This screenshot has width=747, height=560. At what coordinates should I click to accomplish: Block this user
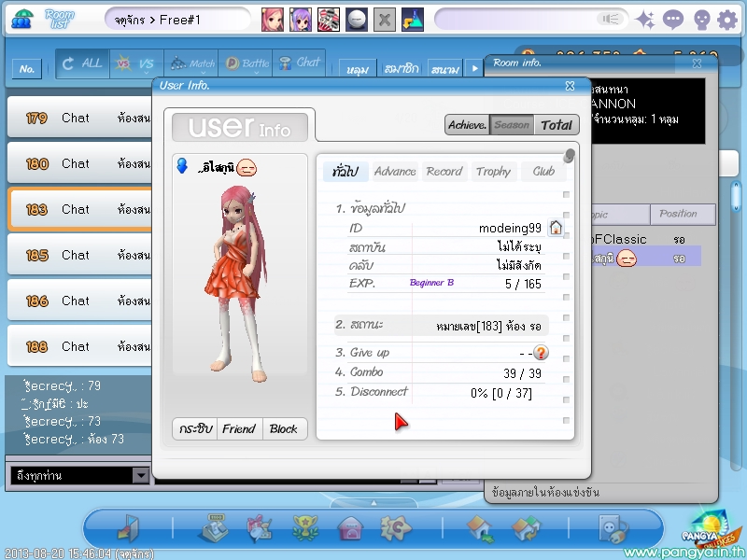coord(284,428)
